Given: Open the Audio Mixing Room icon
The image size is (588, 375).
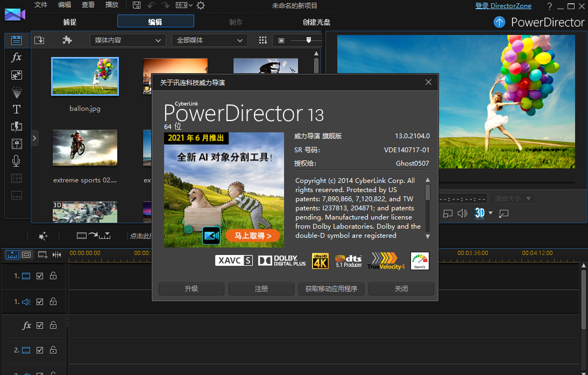Looking at the screenshot, I should (x=17, y=144).
